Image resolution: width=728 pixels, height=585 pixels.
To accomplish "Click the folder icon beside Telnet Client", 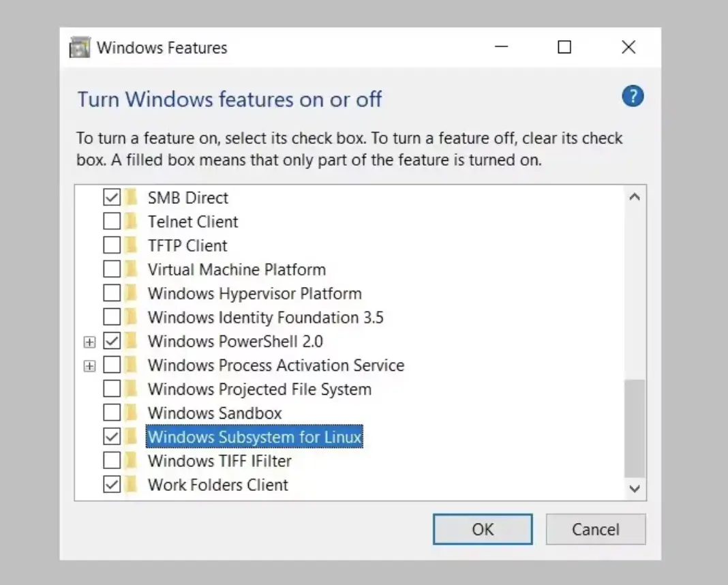I will click(132, 222).
